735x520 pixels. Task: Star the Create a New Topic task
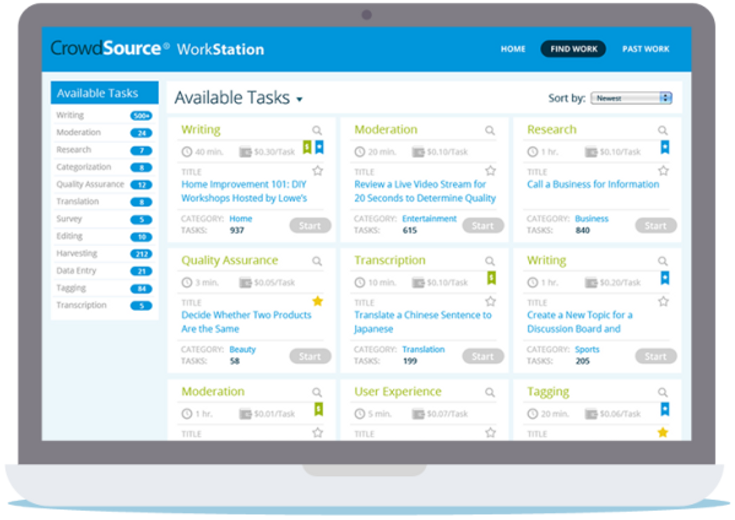coord(663,301)
